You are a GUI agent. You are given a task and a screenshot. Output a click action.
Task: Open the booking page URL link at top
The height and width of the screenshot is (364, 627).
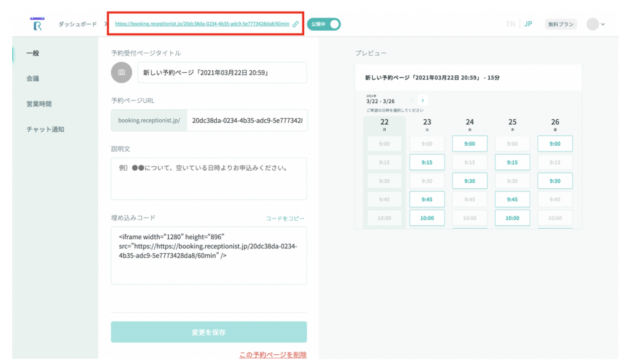point(202,24)
